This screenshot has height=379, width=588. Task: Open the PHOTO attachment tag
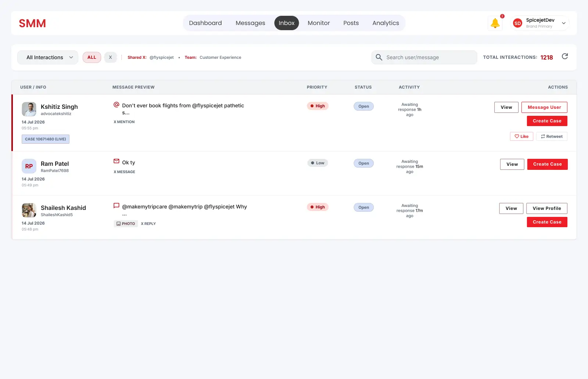pos(126,224)
